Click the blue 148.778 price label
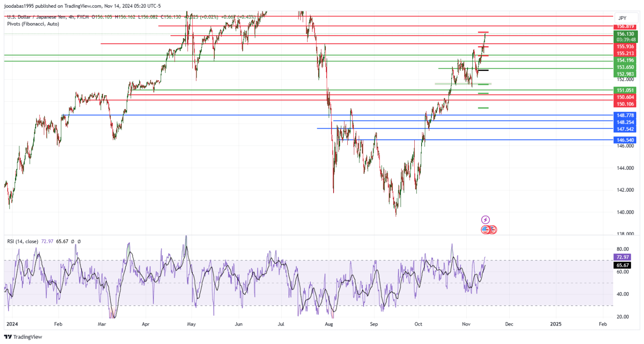This screenshot has height=344, width=644. (x=626, y=115)
